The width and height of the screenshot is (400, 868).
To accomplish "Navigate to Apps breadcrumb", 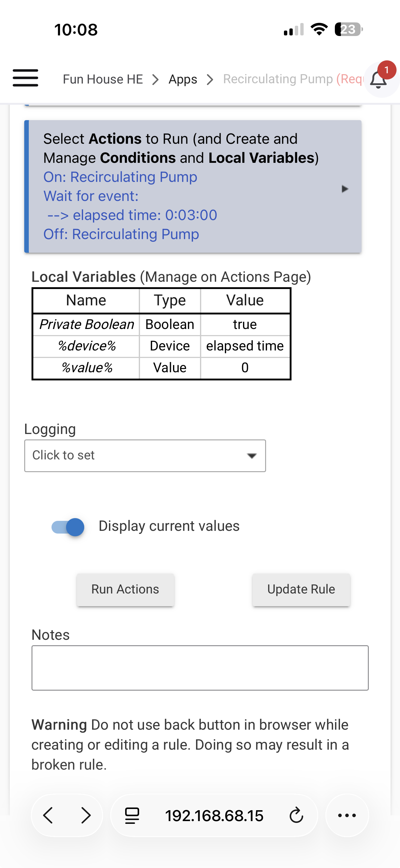I will coord(182,80).
